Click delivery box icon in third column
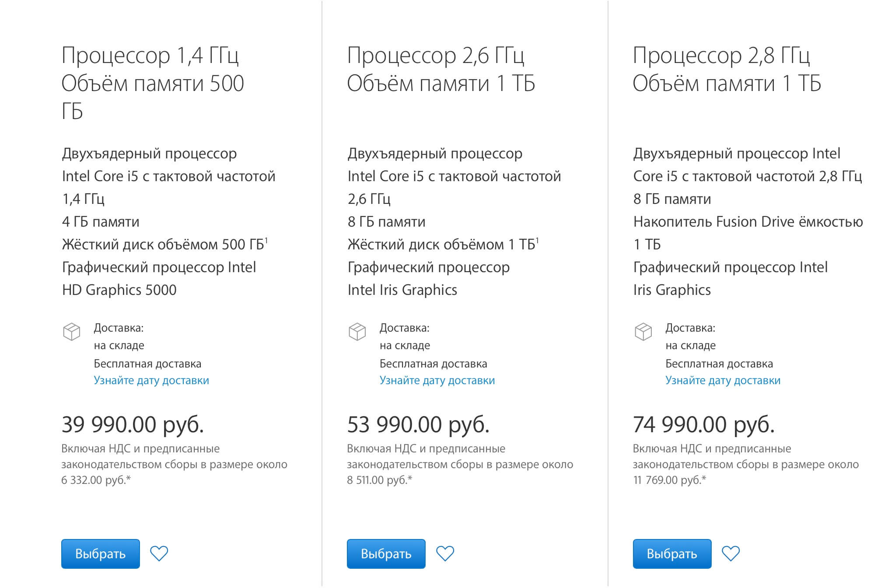Viewport: 881px width, 588px height. [x=643, y=332]
